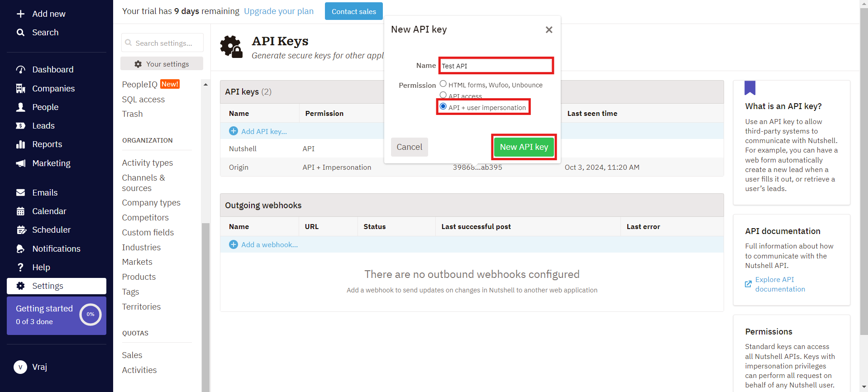Click the Calendar icon in sidebar

pyautogui.click(x=20, y=211)
